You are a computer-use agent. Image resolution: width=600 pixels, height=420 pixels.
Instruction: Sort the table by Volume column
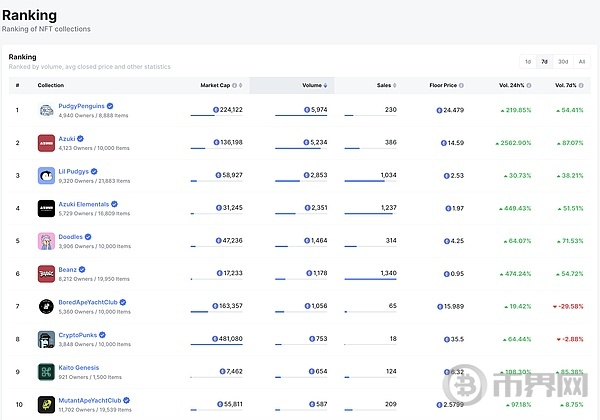click(315, 85)
